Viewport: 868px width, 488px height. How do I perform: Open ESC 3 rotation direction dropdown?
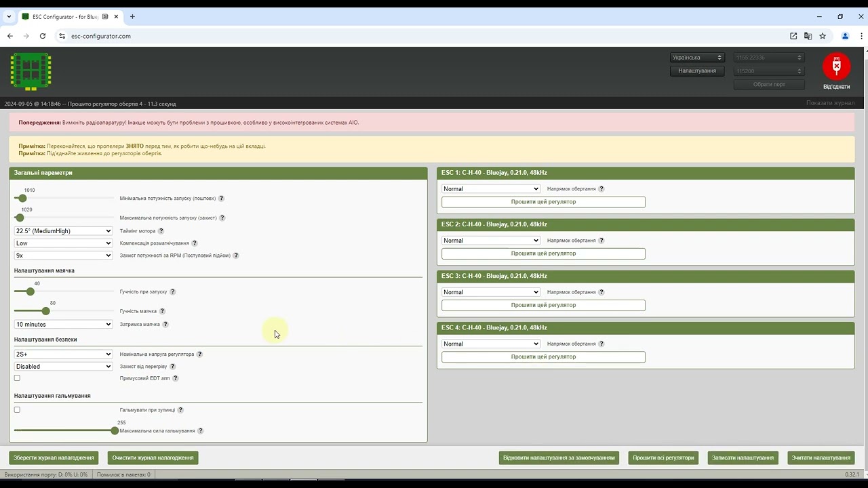click(x=491, y=292)
